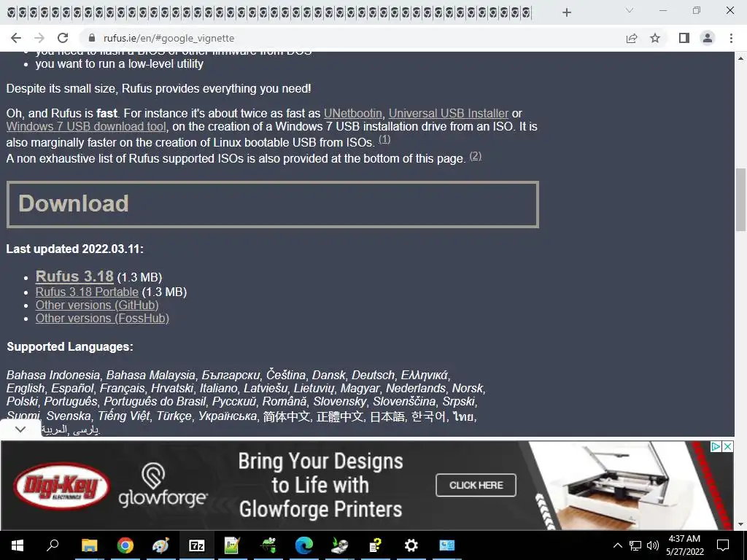The height and width of the screenshot is (560, 747).
Task: Click the scrollbar up arrow
Action: pos(740,58)
